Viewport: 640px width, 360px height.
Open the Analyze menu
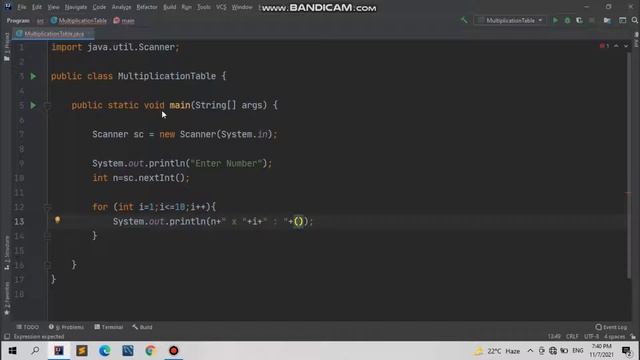coord(121,7)
